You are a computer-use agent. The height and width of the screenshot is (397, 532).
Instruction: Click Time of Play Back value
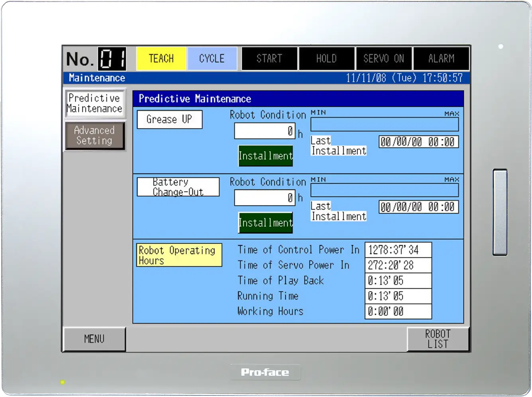click(398, 280)
